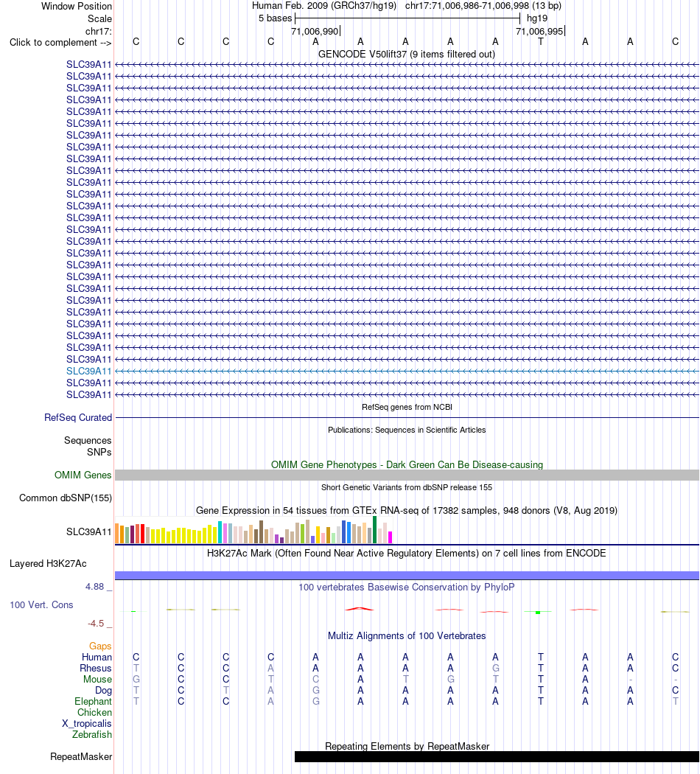Click the Dog species label

pyautogui.click(x=104, y=691)
